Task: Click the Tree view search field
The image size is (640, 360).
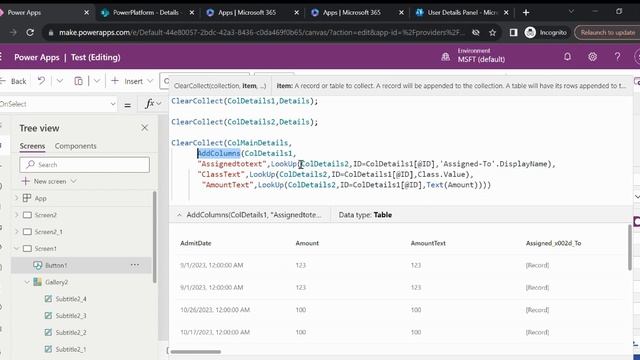Action: [x=84, y=164]
